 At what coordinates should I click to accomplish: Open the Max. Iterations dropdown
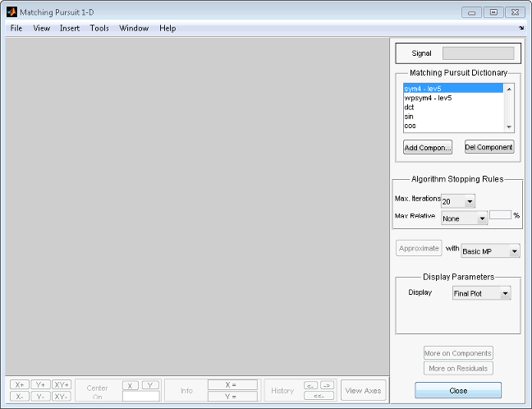457,201
